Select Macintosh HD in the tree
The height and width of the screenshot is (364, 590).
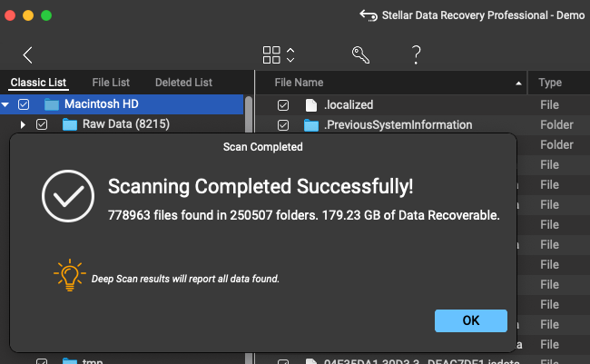(122, 104)
